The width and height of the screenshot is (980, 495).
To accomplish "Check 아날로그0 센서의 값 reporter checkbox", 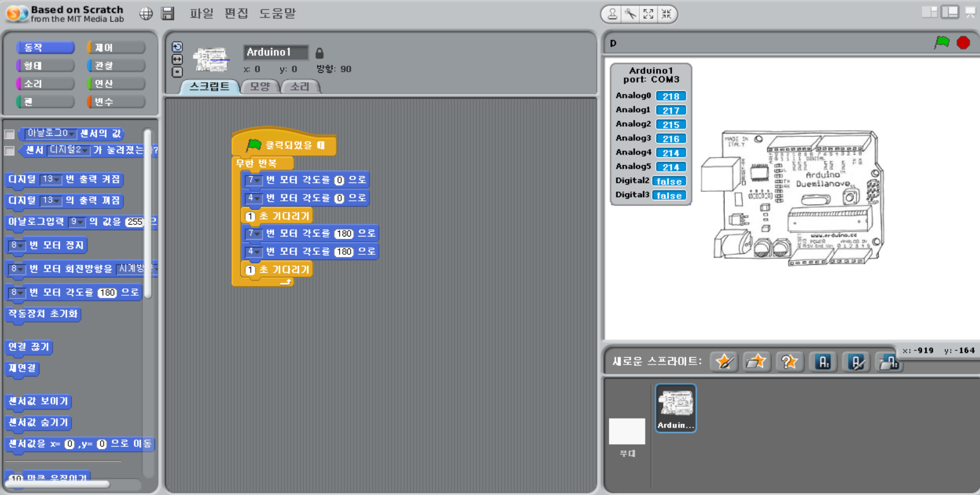I will click(x=9, y=134).
